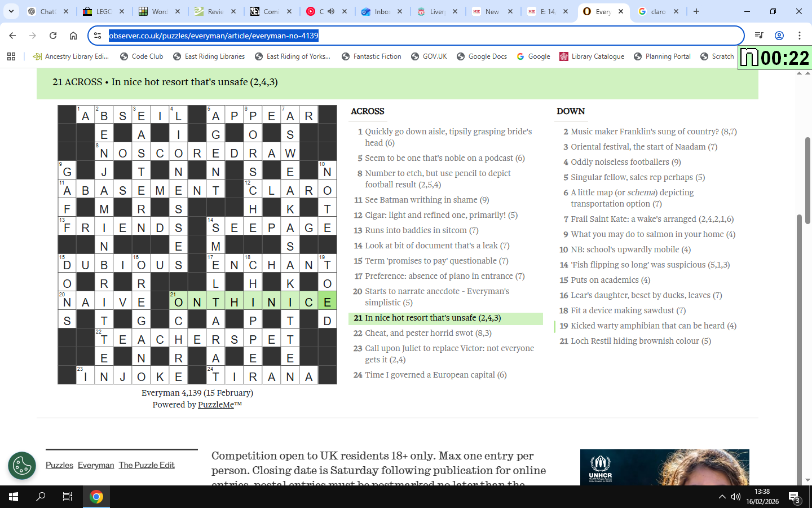The height and width of the screenshot is (508, 812).
Task: Click the address bar URL field
Action: [395, 36]
